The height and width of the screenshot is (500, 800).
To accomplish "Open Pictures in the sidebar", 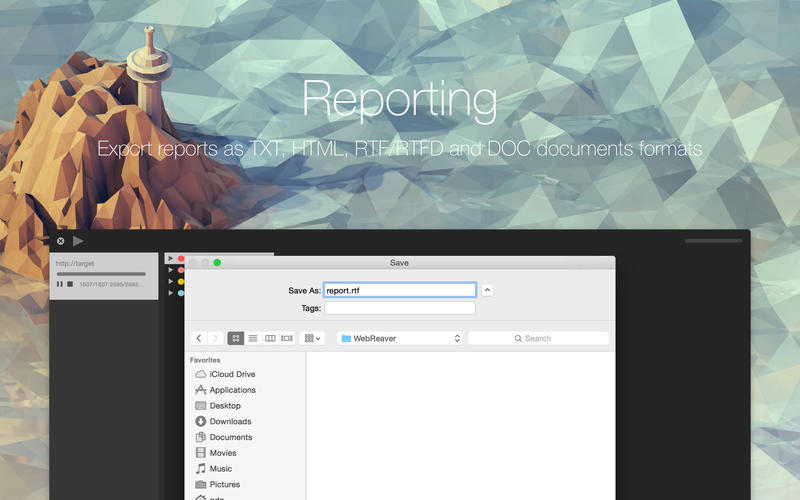I will point(217,485).
